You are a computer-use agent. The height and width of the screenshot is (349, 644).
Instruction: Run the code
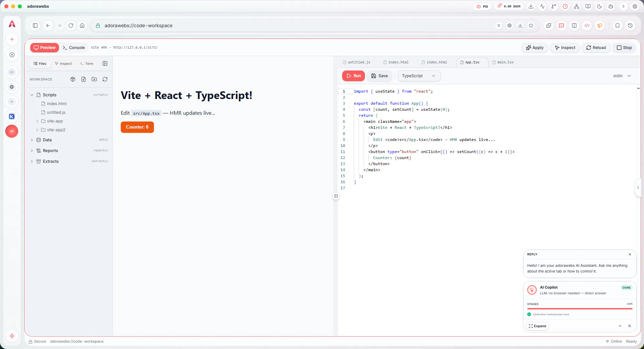tap(354, 76)
